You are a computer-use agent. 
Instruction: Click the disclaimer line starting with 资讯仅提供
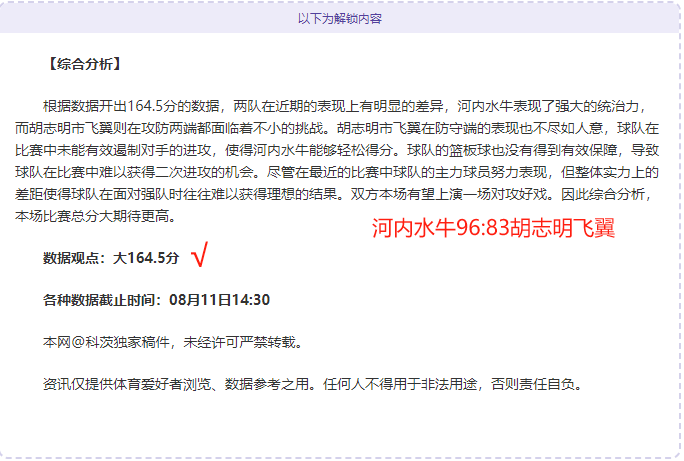coord(312,384)
